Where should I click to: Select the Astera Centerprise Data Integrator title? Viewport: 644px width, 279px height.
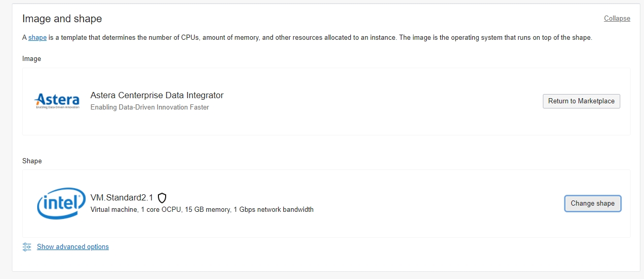coord(157,96)
